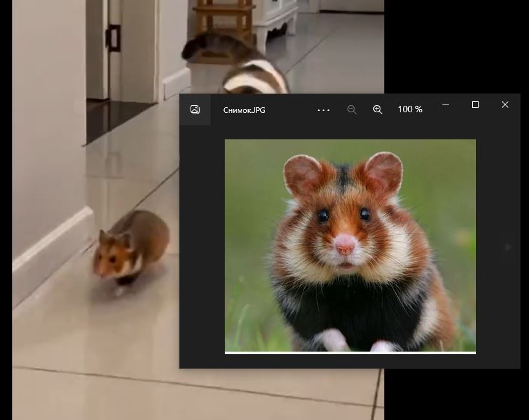The height and width of the screenshot is (420, 529).
Task: Click the cat in the background video
Action: [x=236, y=64]
